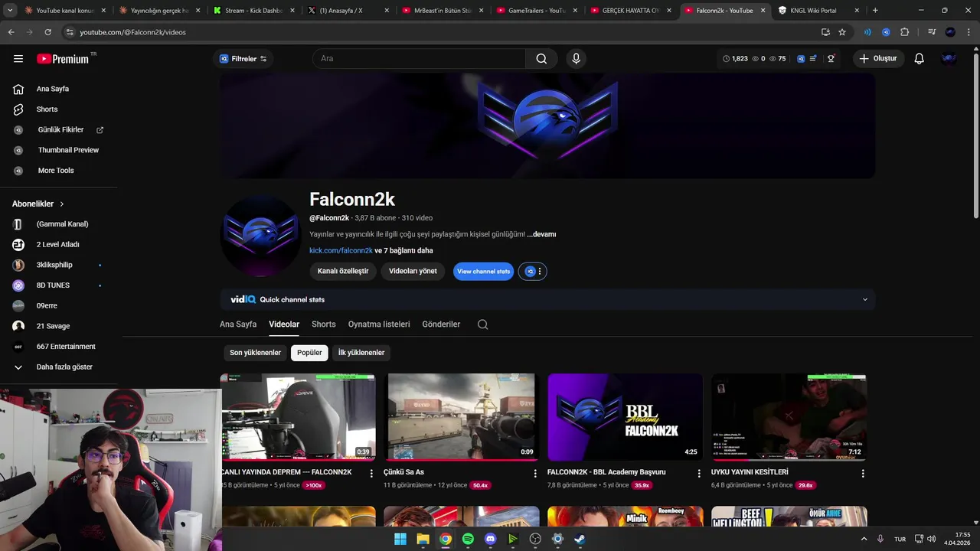Image resolution: width=980 pixels, height=551 pixels.
Task: Open Steam from the taskbar
Action: [x=580, y=539]
